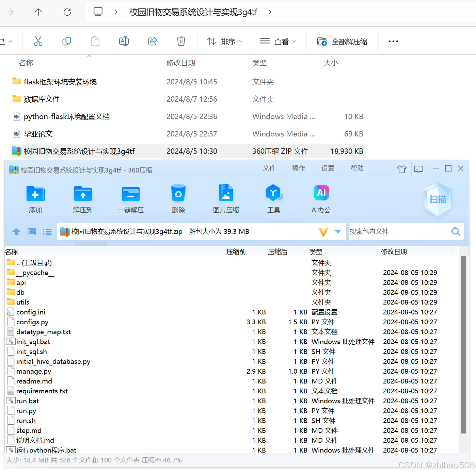476x473 pixels.
Task: Click the feedback message icon in 360压缩
Action: (x=418, y=169)
